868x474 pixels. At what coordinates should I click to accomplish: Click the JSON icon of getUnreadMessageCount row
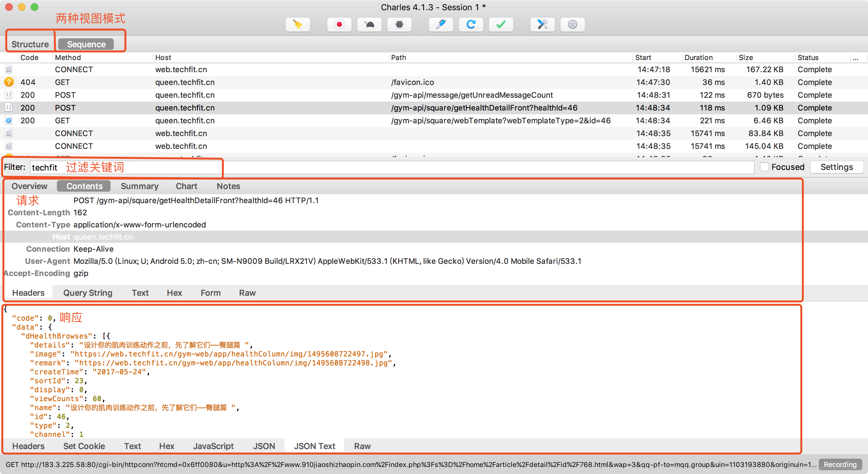[9, 95]
